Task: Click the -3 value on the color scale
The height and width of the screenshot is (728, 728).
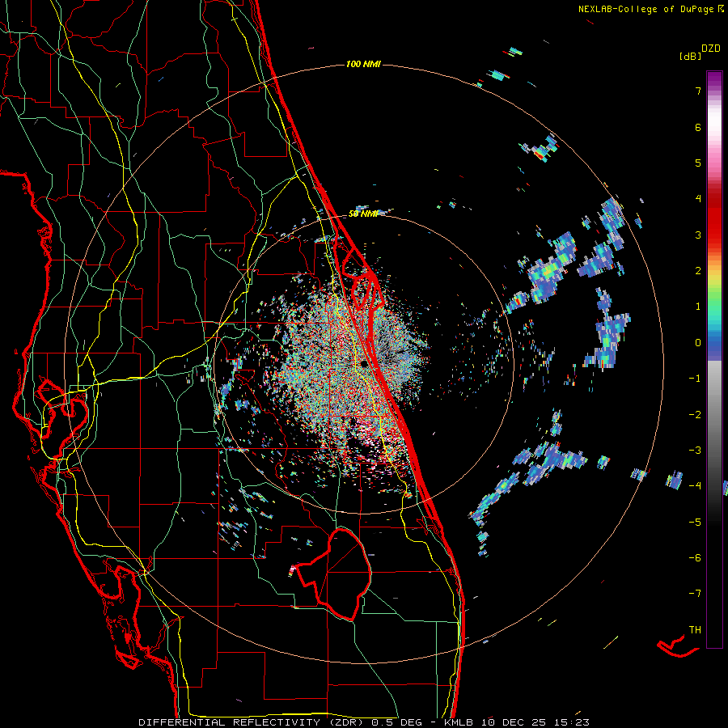Action: (x=695, y=451)
